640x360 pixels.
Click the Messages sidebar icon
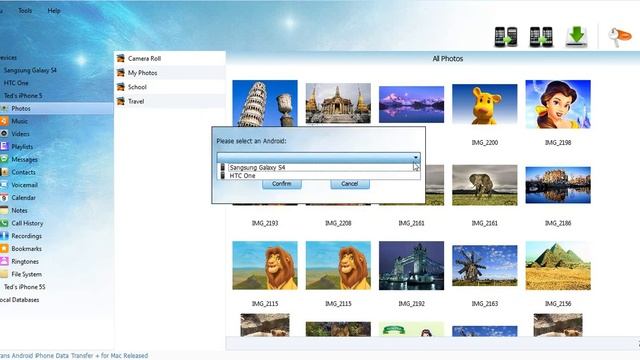(4, 159)
